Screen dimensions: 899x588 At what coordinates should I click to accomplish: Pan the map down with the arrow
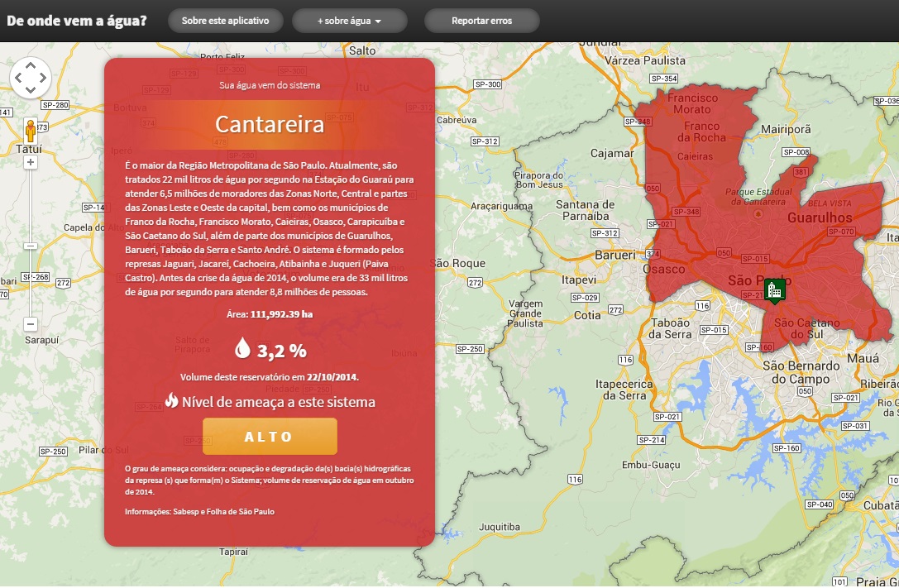click(31, 88)
